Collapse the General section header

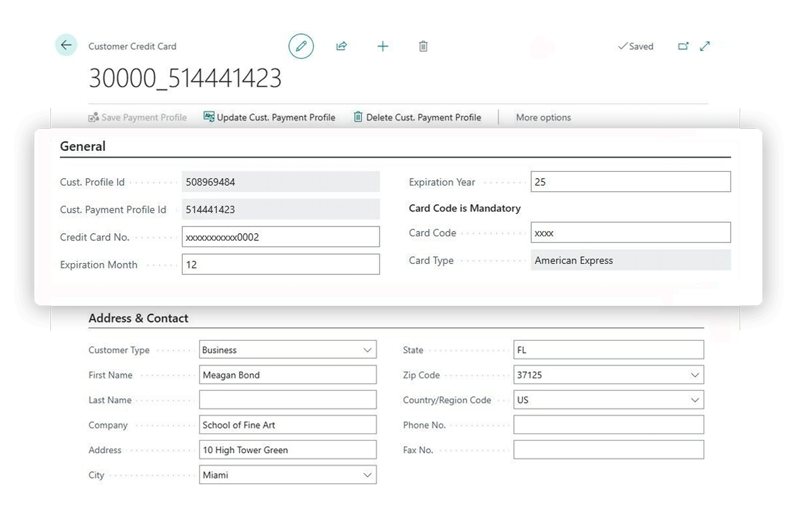coord(83,146)
